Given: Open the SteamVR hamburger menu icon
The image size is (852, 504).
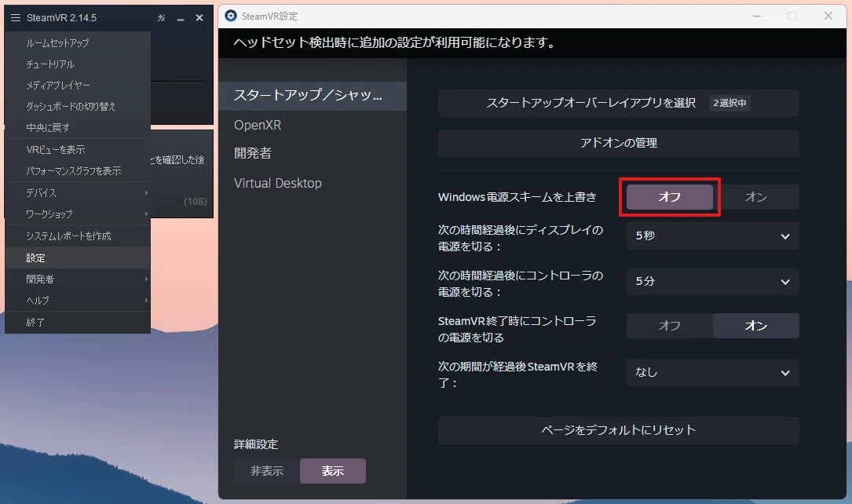Looking at the screenshot, I should pyautogui.click(x=15, y=18).
